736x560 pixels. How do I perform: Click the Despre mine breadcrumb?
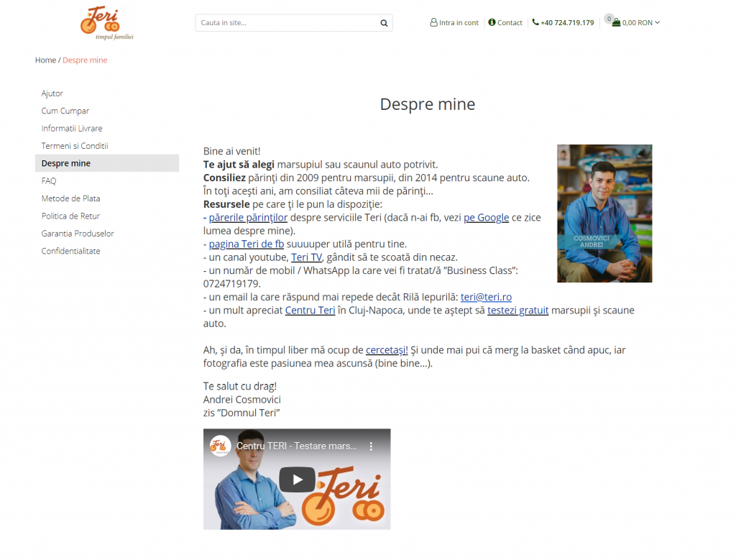coord(85,60)
